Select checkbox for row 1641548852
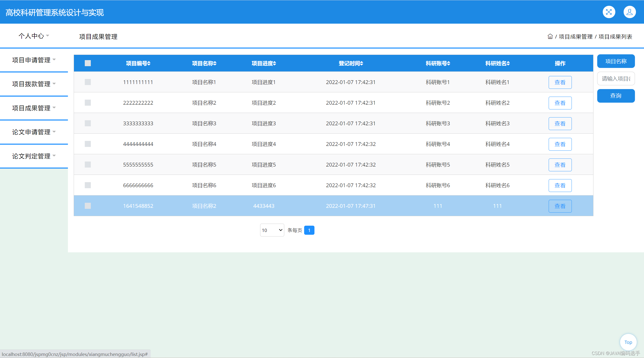This screenshot has width=644, height=358. (88, 206)
